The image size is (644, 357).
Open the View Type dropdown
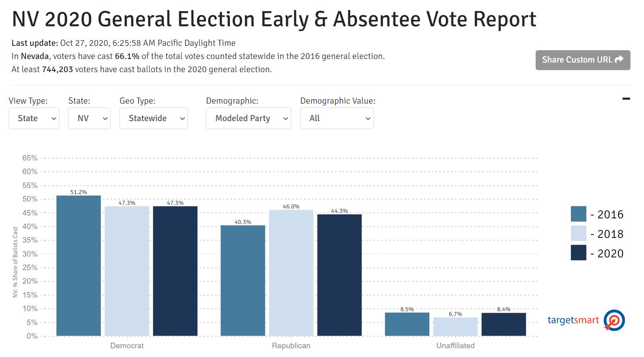[x=34, y=118]
